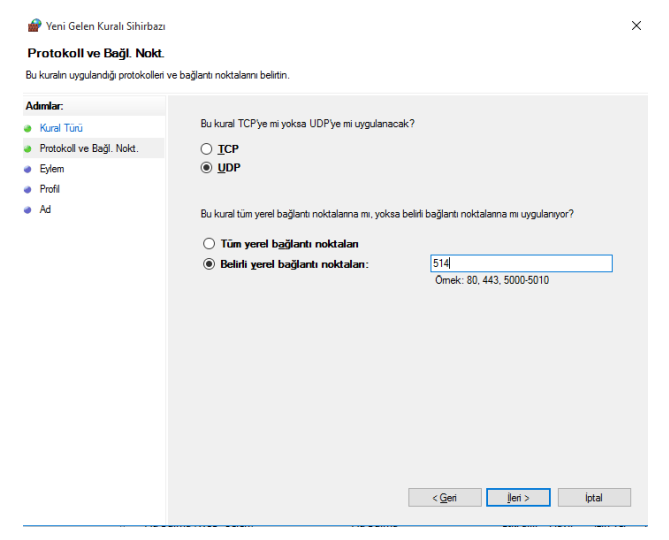This screenshot has height=540, width=669.
Task: Click green bullet beside Protokoll ve Bağl. Nokt.
Action: [28, 149]
